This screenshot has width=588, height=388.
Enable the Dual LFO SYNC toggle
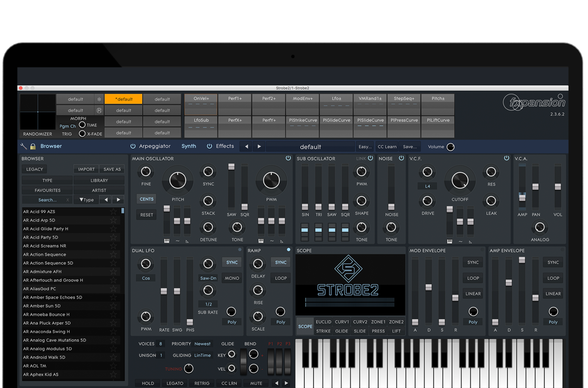point(232,262)
